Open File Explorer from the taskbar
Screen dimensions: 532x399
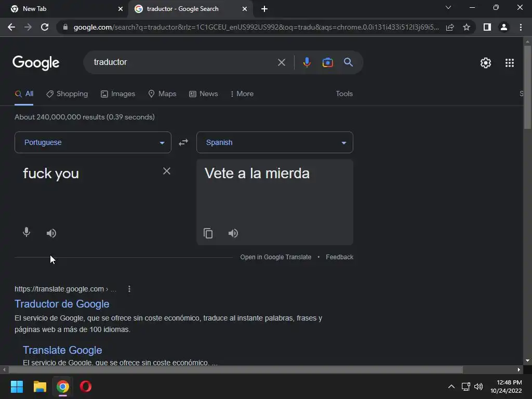(39, 387)
